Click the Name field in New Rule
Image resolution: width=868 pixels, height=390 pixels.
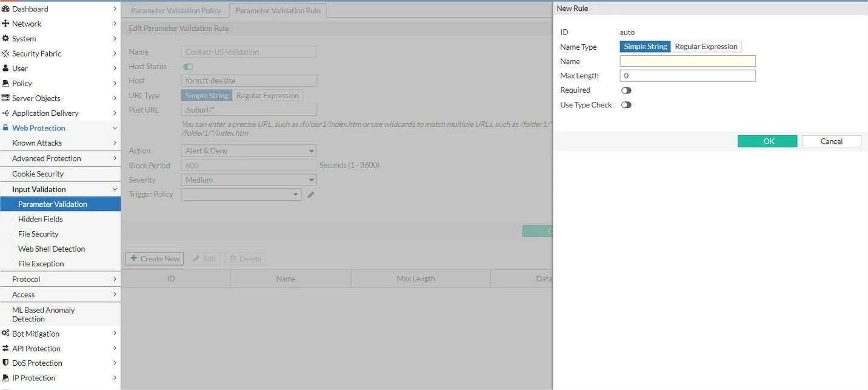(687, 61)
